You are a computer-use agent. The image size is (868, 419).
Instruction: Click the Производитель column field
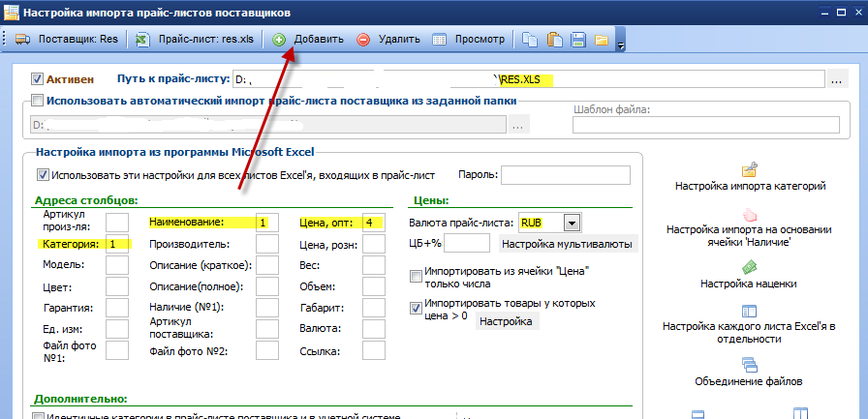(x=267, y=244)
